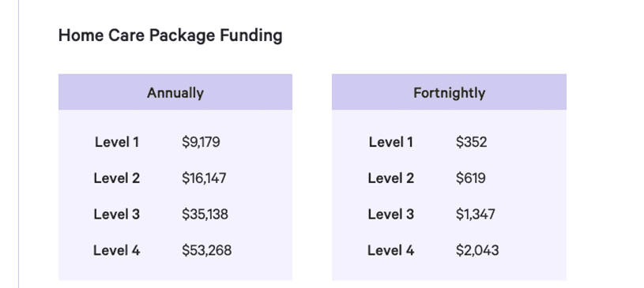Click Level 2 in Fortnightly table
Viewport: 644px width, 288px height.
tap(390, 178)
